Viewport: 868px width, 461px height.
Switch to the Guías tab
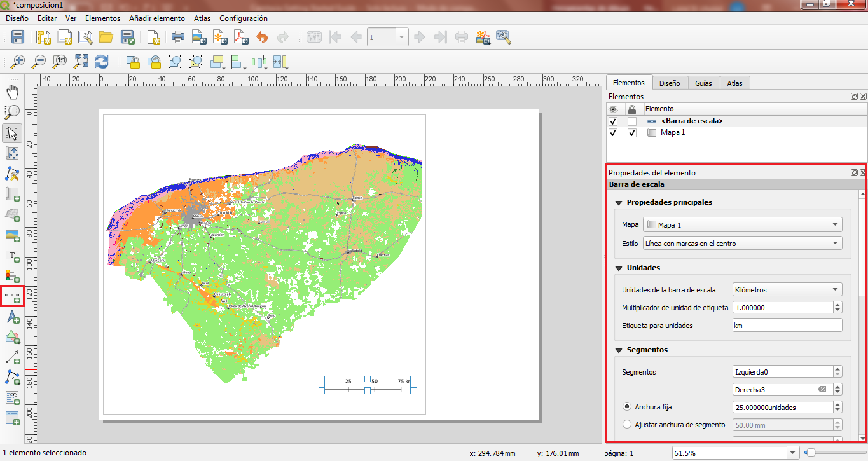(703, 83)
